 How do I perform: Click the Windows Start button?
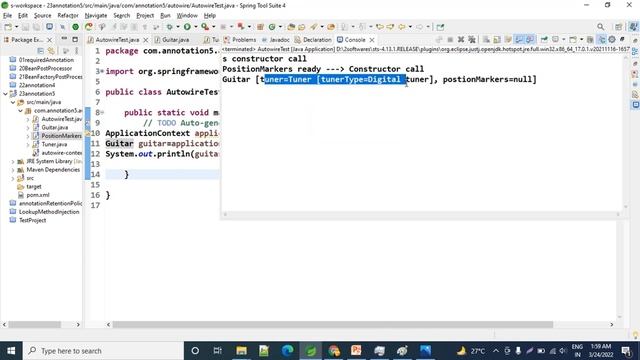click(x=11, y=351)
